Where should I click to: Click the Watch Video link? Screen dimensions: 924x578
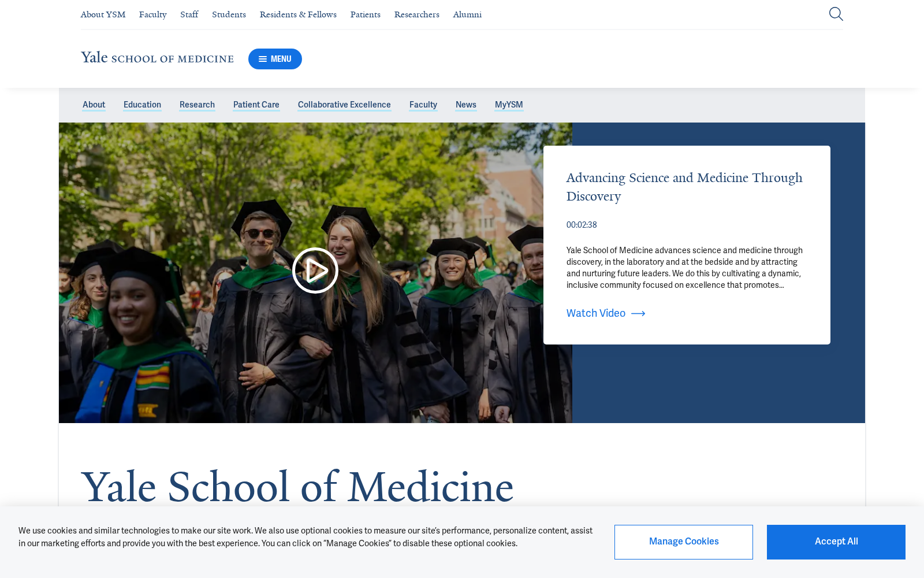(x=606, y=313)
